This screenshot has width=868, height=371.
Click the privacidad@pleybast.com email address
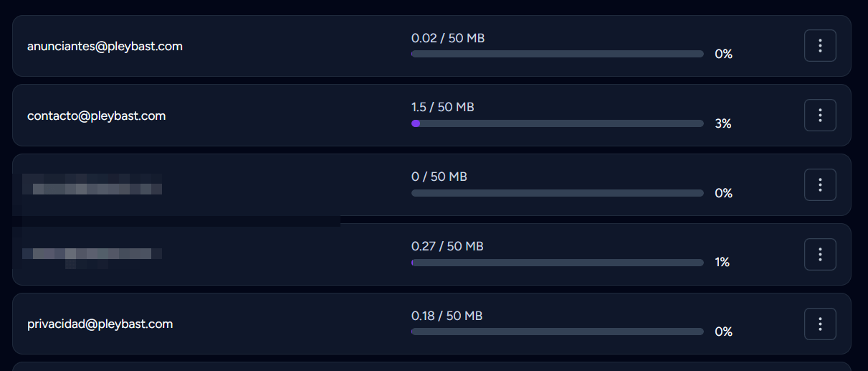[x=100, y=324]
